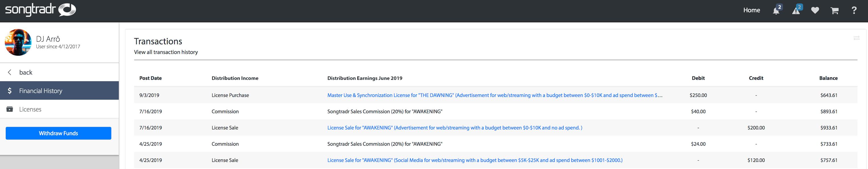Screen dimensions: 868x169
Task: Select the back menu item
Action: click(59, 72)
